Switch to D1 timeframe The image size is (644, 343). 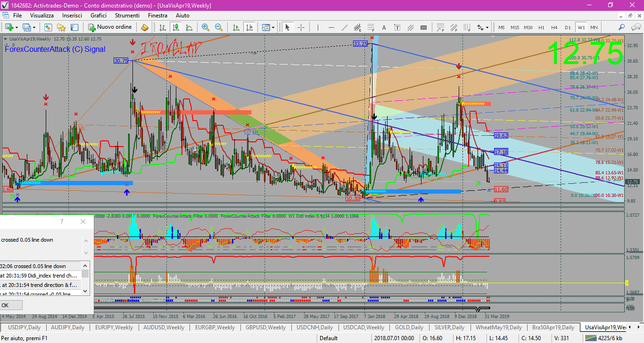568,27
